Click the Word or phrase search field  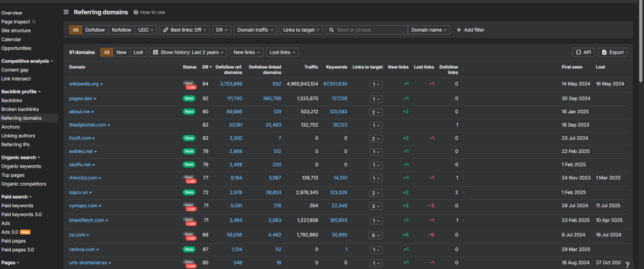(x=370, y=30)
